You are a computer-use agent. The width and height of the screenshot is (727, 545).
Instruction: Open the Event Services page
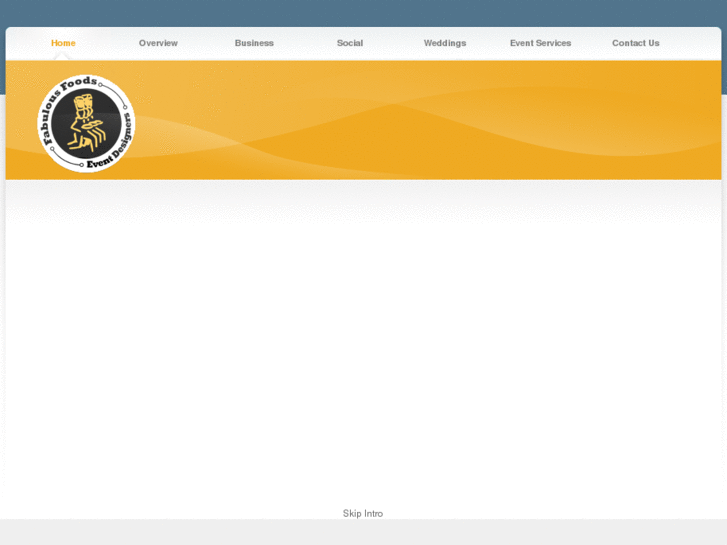tap(540, 43)
